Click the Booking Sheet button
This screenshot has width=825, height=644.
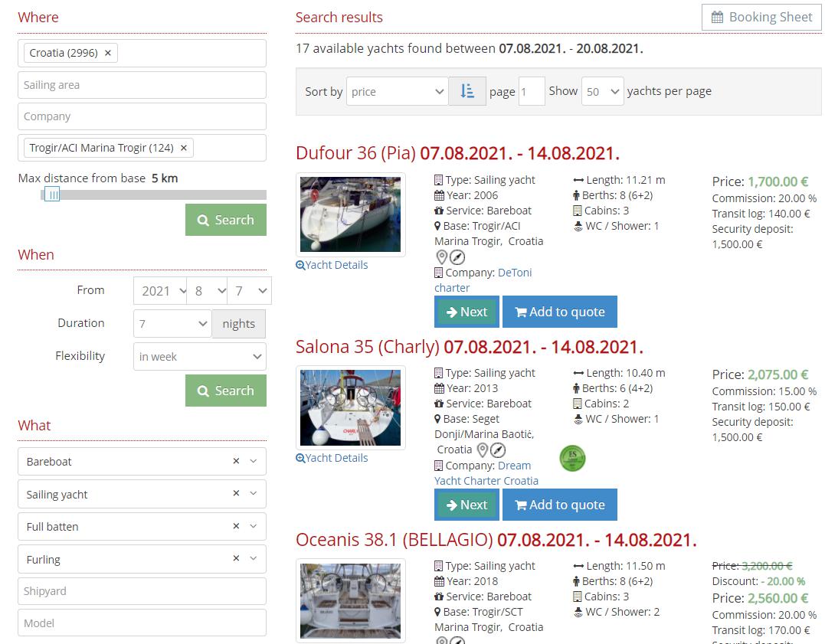coord(761,18)
